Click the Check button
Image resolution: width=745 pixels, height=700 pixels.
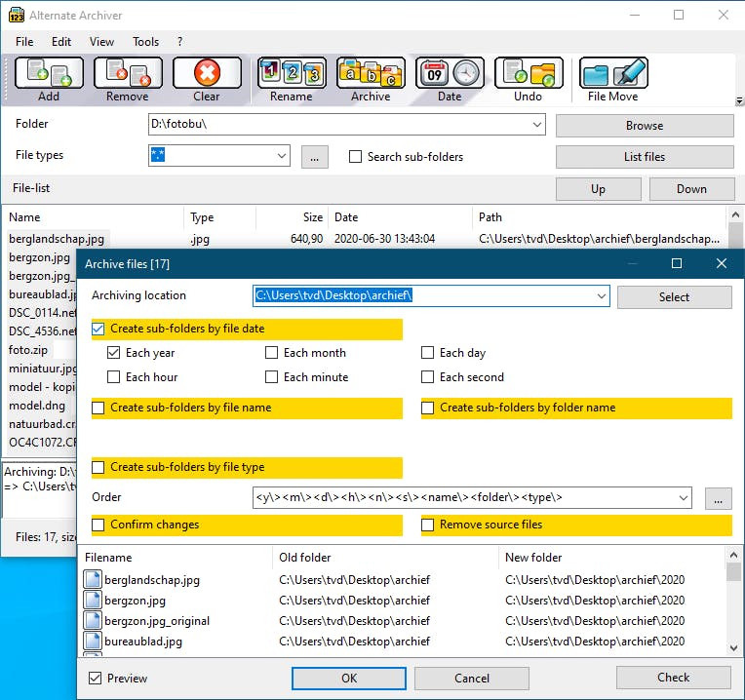point(674,678)
